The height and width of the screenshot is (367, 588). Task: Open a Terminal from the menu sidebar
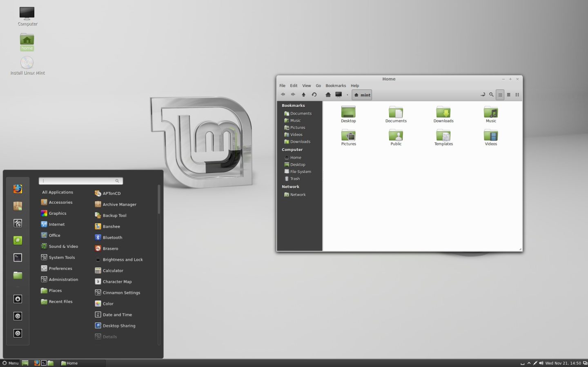(x=18, y=257)
